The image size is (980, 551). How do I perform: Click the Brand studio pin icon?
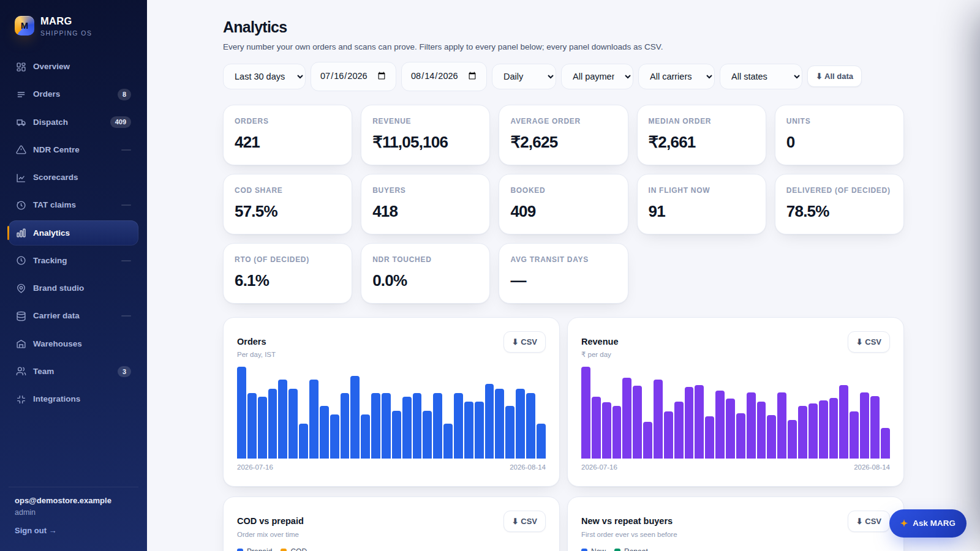point(21,288)
